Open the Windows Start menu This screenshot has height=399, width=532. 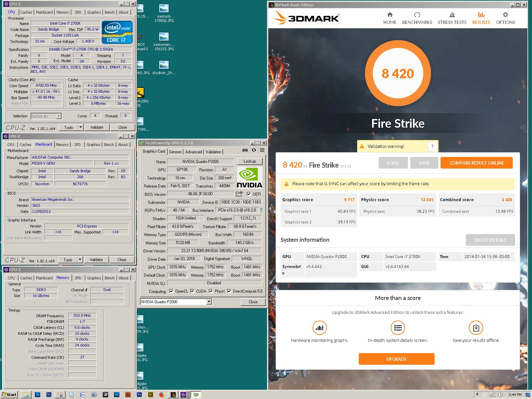pos(9,395)
